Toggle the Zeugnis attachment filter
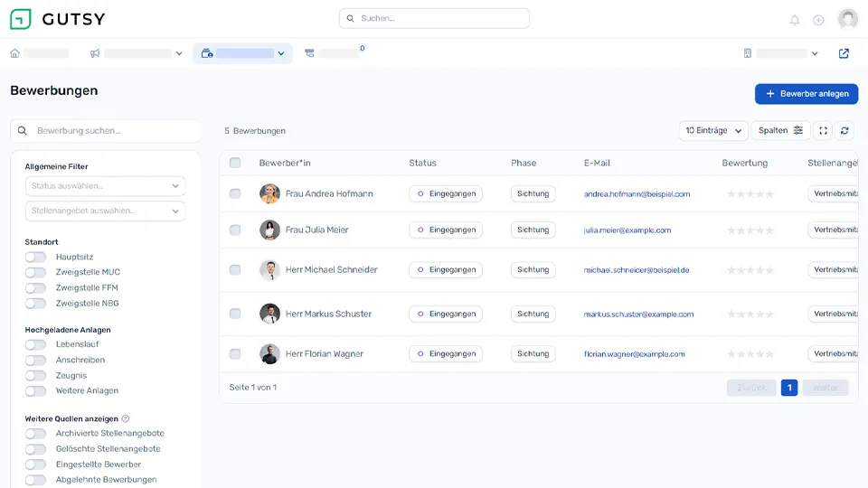The height and width of the screenshot is (488, 868). [35, 375]
